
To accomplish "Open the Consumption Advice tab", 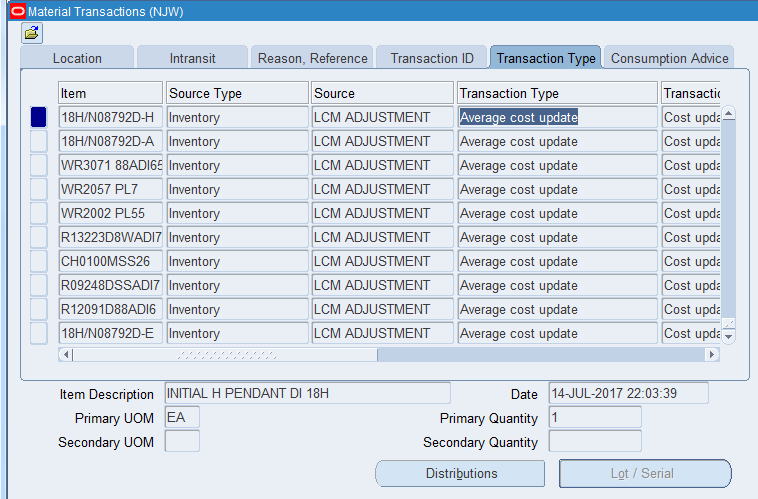I will 670,58.
